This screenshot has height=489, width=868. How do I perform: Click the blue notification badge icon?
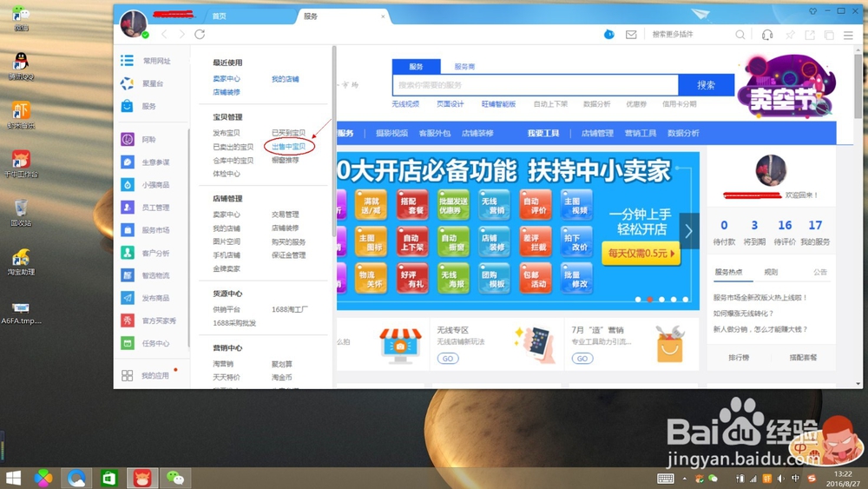point(609,35)
